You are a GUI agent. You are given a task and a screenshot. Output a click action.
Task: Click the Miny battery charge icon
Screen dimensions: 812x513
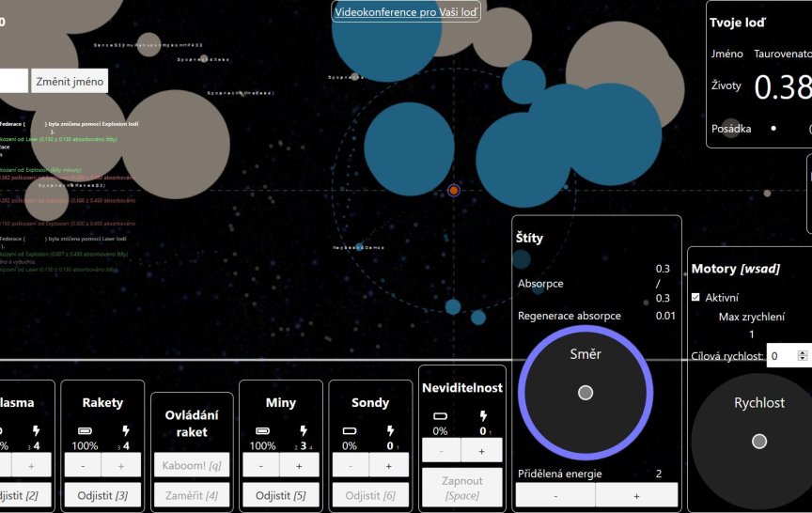(262, 431)
